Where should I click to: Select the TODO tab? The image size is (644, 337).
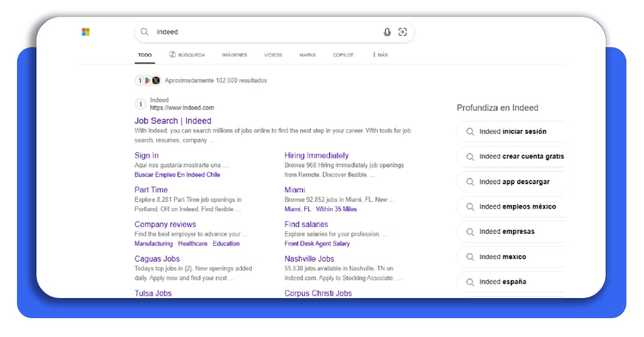145,55
